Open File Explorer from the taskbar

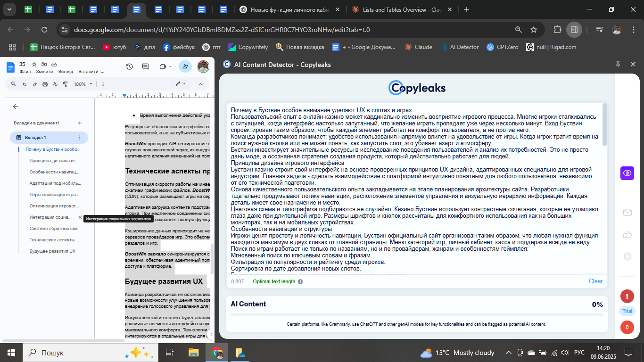pos(194,353)
